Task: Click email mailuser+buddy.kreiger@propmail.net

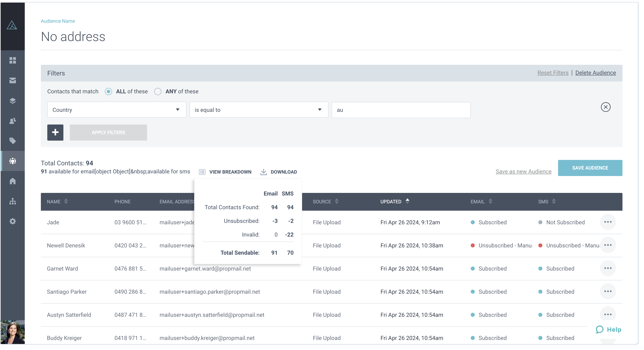Action: pos(207,338)
